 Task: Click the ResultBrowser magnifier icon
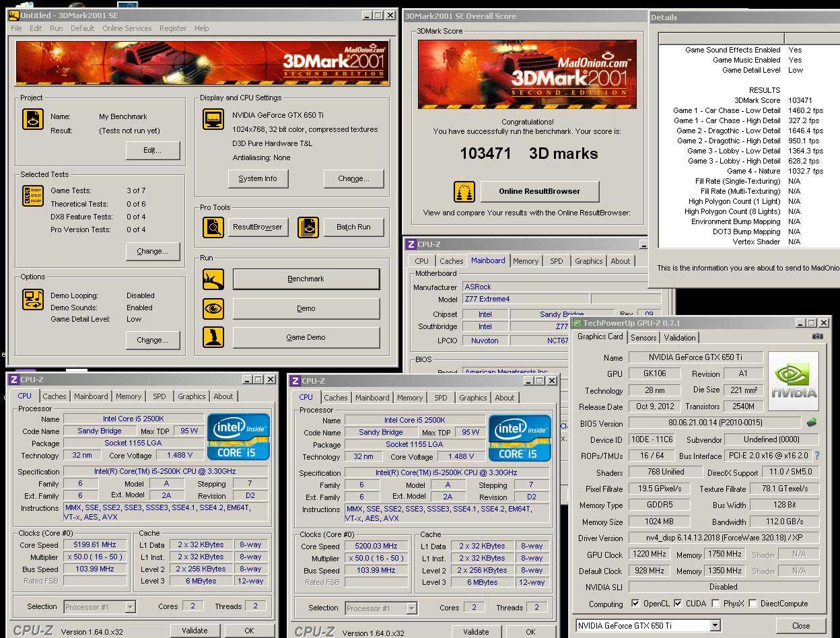point(213,227)
